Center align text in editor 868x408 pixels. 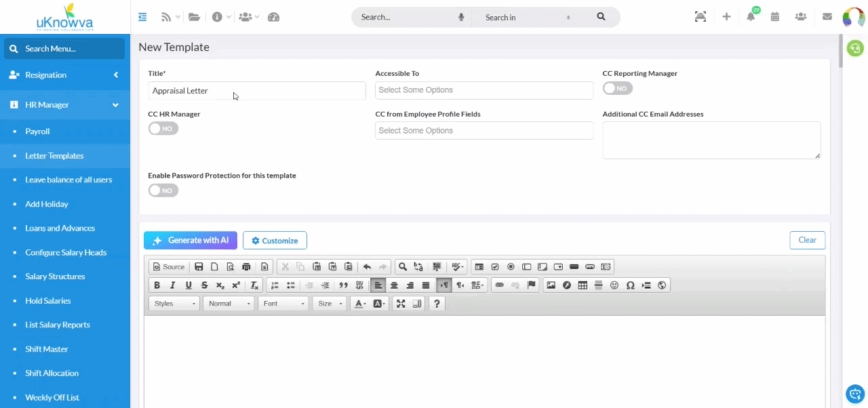point(394,285)
